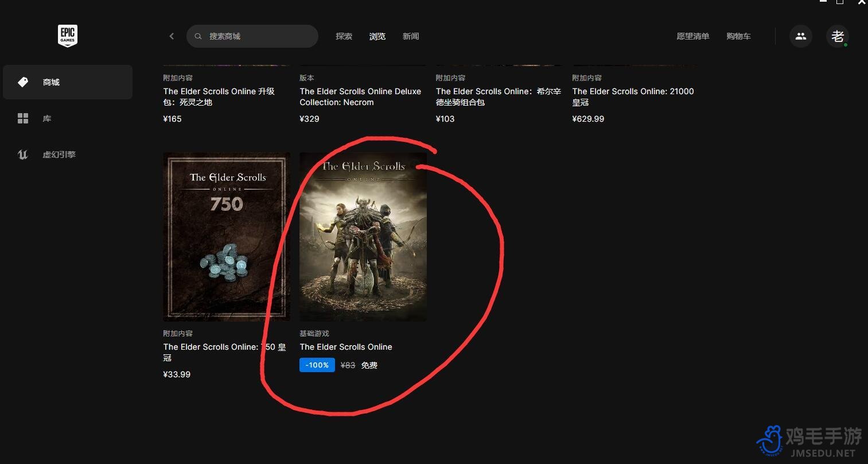868x464 pixels.
Task: Click 附加内容 label above the 750 皇冠 item
Action: point(178,333)
